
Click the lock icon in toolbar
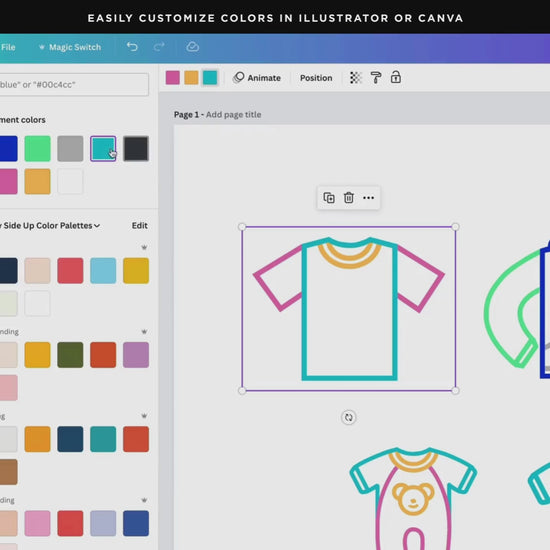click(396, 77)
